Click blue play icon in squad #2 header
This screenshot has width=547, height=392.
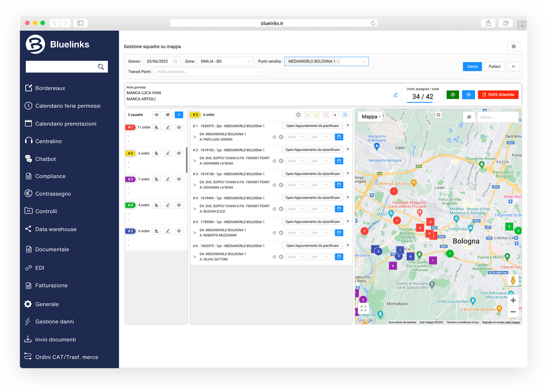[345, 115]
